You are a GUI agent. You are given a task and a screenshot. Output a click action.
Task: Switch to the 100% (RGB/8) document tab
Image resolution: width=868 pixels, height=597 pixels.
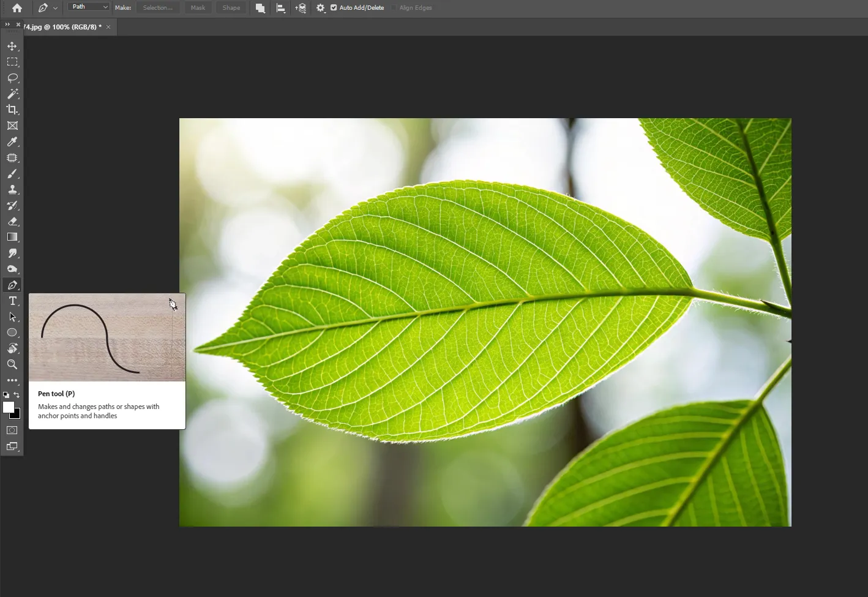tap(61, 27)
